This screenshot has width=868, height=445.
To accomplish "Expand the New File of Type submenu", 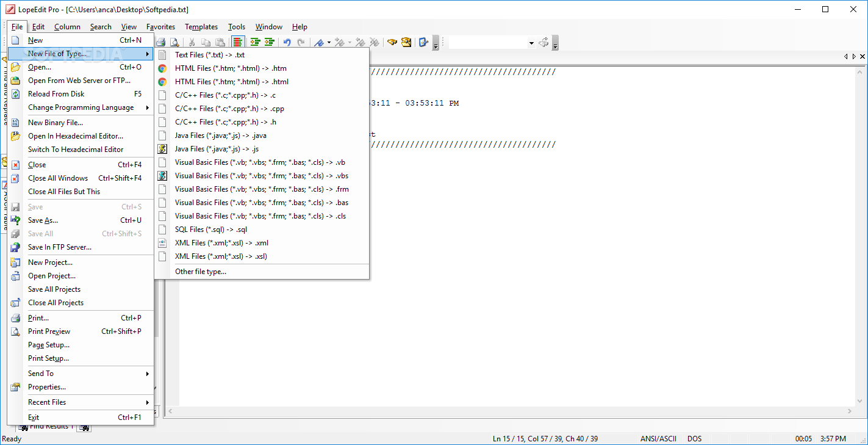I will click(x=81, y=54).
